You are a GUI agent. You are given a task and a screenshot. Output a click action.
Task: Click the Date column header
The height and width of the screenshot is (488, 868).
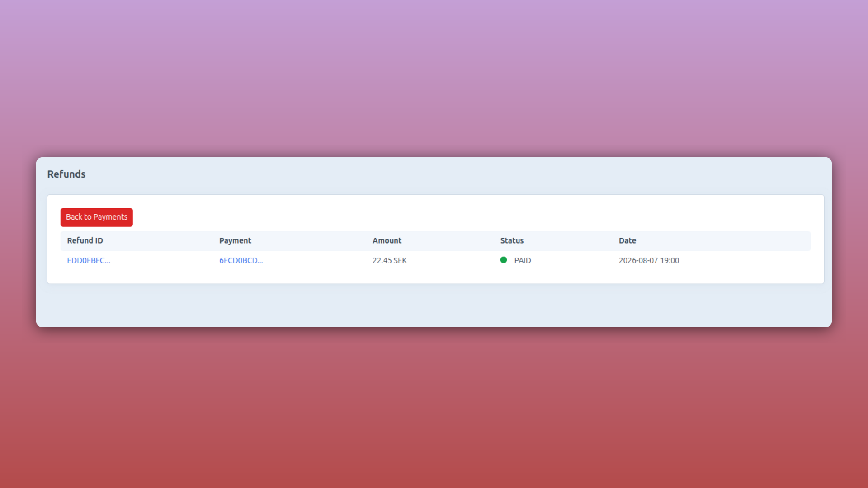(627, 240)
